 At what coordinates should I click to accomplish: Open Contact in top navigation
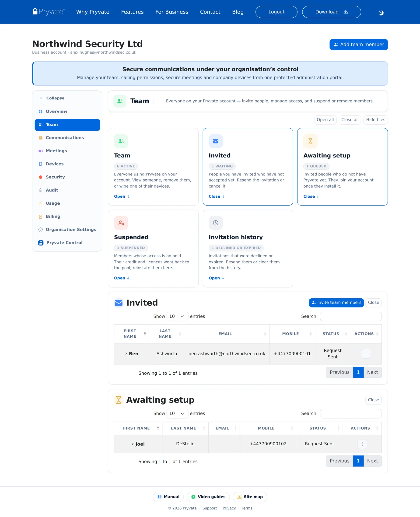pyautogui.click(x=210, y=12)
